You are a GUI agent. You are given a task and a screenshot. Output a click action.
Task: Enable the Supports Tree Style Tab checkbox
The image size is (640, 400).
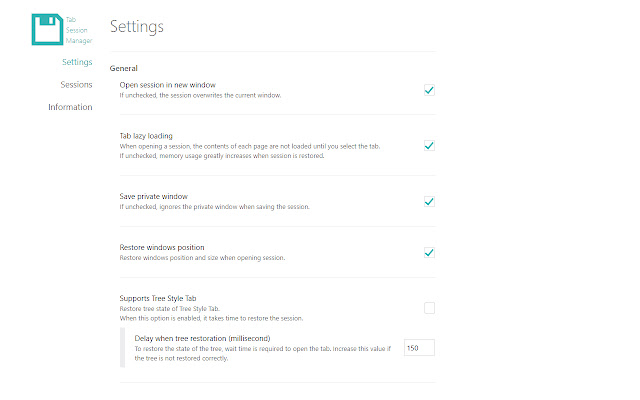pos(428,308)
